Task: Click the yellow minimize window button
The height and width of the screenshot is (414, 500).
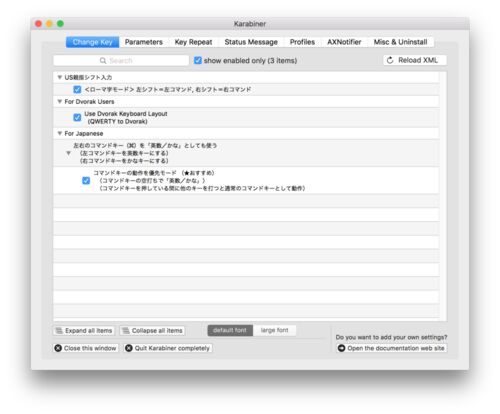Action: pyautogui.click(x=49, y=24)
